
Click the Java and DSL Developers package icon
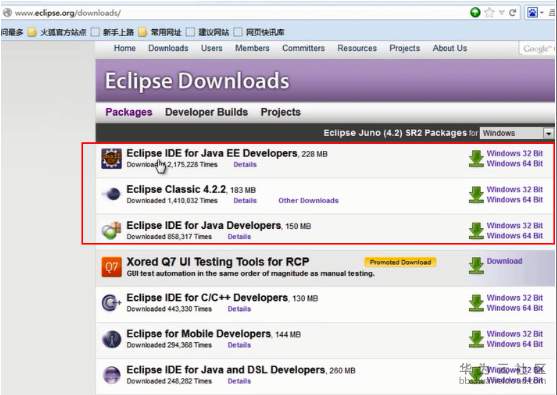click(111, 375)
